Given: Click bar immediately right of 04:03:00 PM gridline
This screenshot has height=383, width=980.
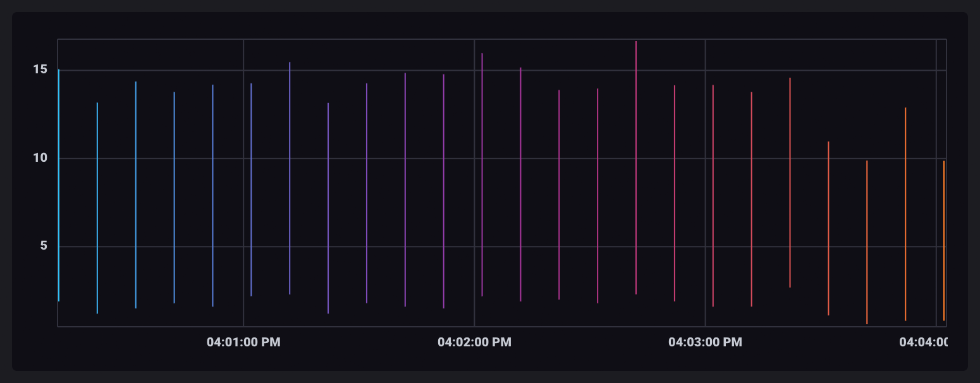Looking at the screenshot, I should pyautogui.click(x=713, y=196).
